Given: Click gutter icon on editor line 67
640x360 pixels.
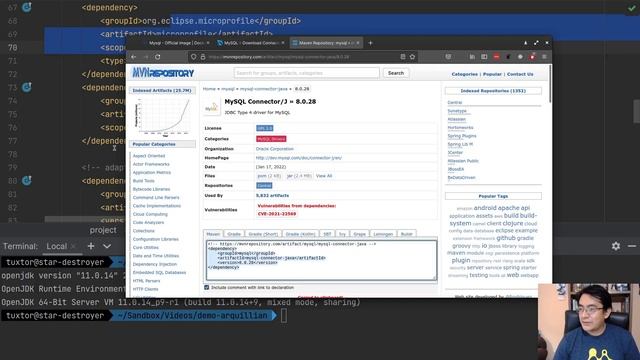Looking at the screenshot, I should 27,7.
